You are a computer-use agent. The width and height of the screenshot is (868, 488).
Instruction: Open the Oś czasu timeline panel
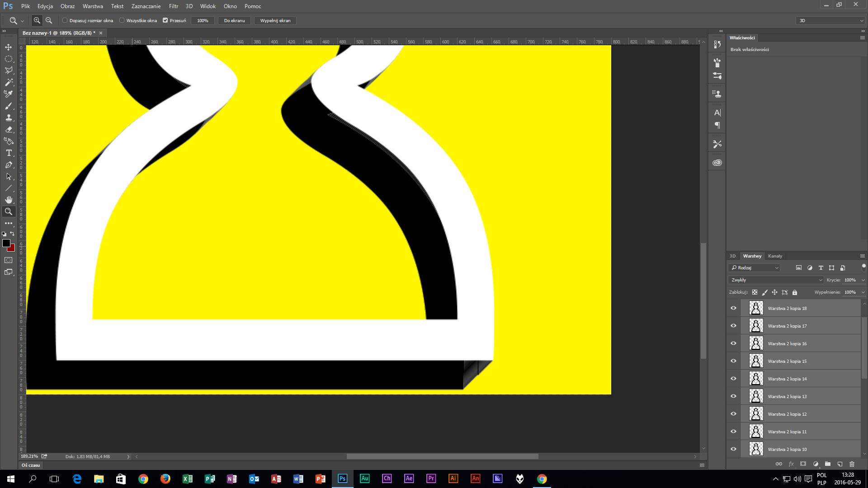pyautogui.click(x=31, y=465)
